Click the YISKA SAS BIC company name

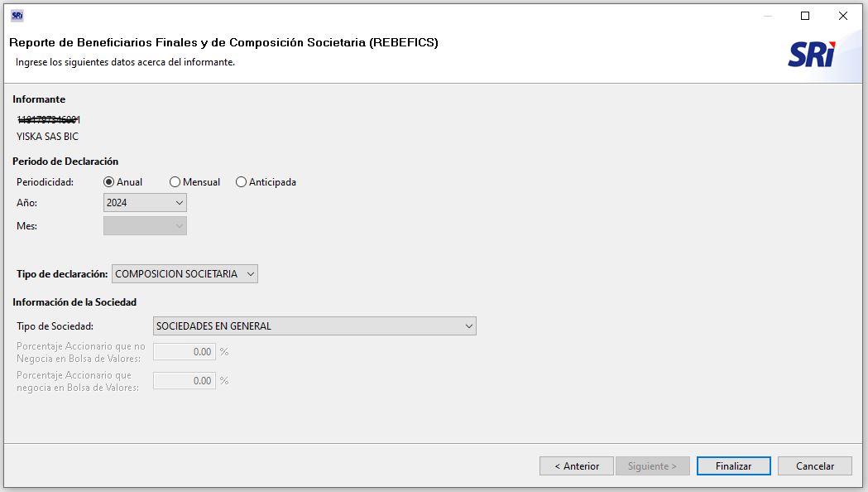[x=48, y=137]
